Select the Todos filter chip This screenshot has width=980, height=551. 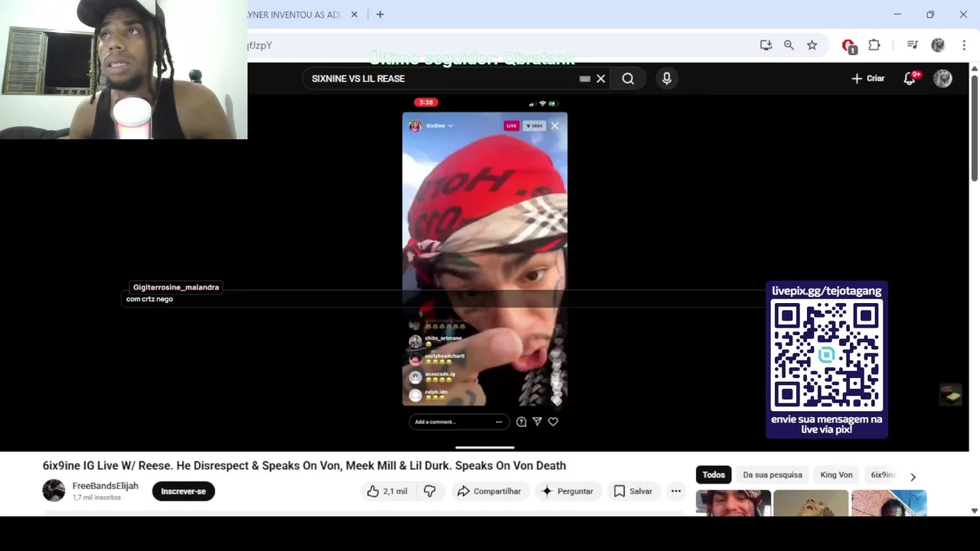(714, 474)
